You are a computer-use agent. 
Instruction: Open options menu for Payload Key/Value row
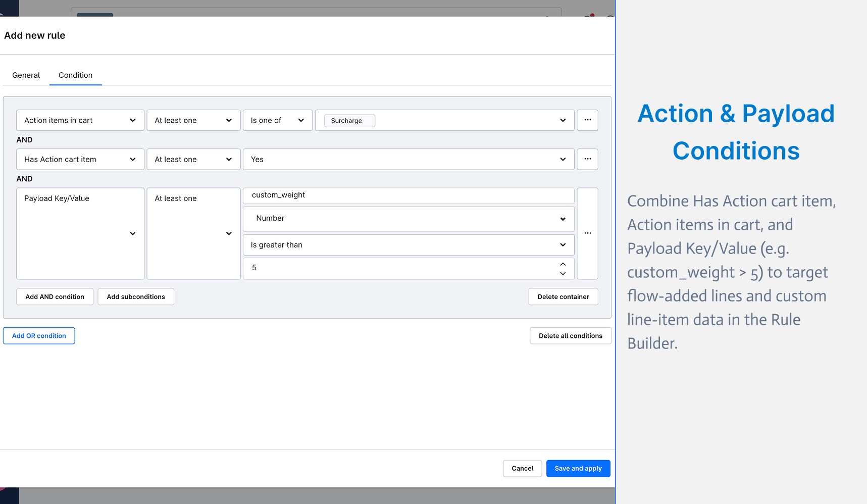(587, 233)
